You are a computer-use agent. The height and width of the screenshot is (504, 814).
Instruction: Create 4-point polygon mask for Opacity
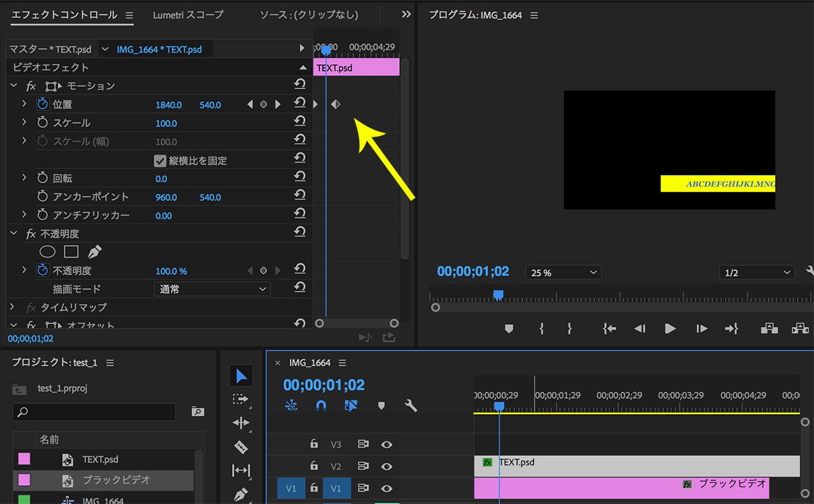[x=71, y=252]
